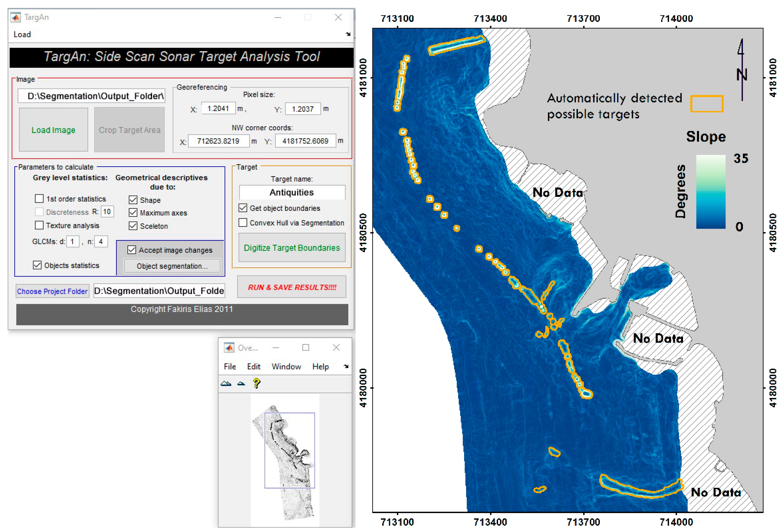Image resolution: width=783 pixels, height=532 pixels.
Task: Click the MATLAB icon in Overview window title
Action: coord(229,347)
